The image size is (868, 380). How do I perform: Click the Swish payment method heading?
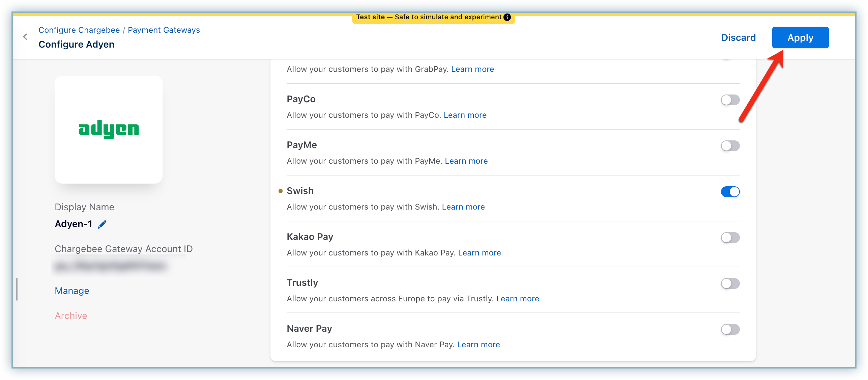pos(300,191)
